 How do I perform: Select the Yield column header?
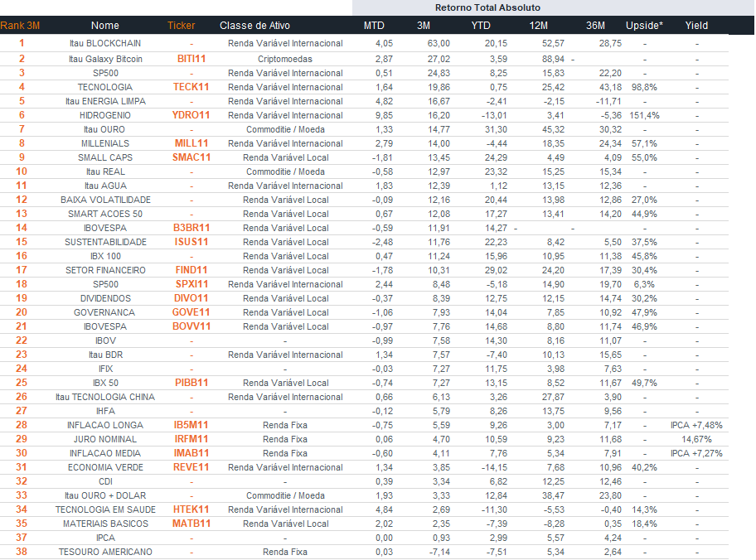pos(696,26)
